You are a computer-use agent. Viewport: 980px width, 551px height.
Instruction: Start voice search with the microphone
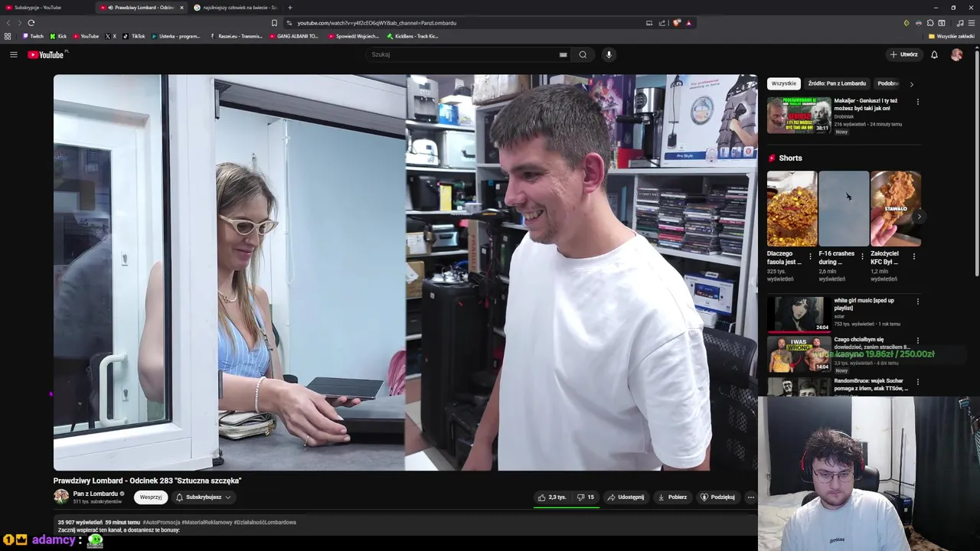(609, 54)
